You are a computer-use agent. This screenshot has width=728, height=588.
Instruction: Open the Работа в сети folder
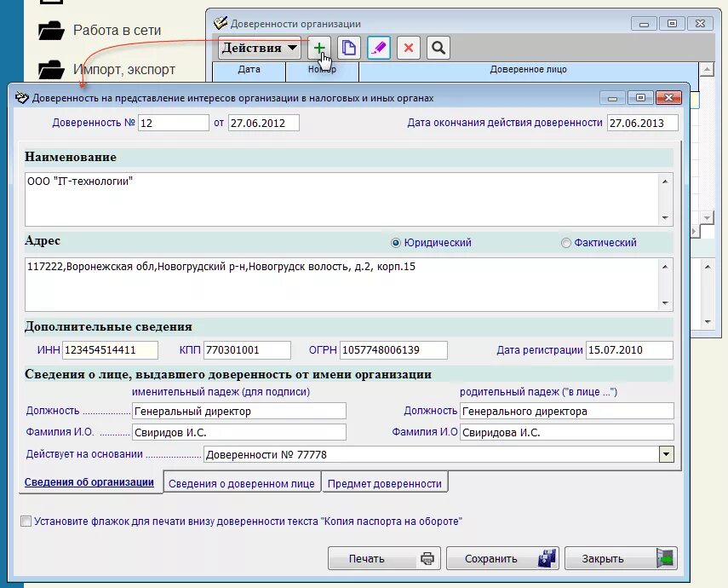pyautogui.click(x=100, y=30)
